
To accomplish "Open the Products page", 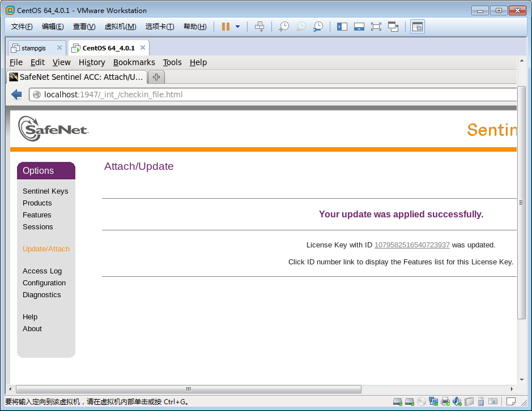I will coord(37,203).
